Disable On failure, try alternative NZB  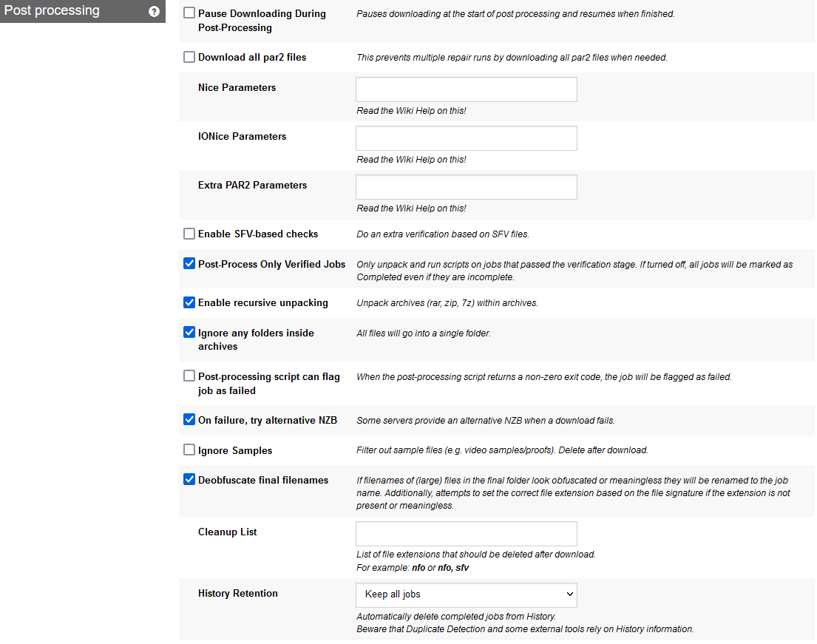189,419
